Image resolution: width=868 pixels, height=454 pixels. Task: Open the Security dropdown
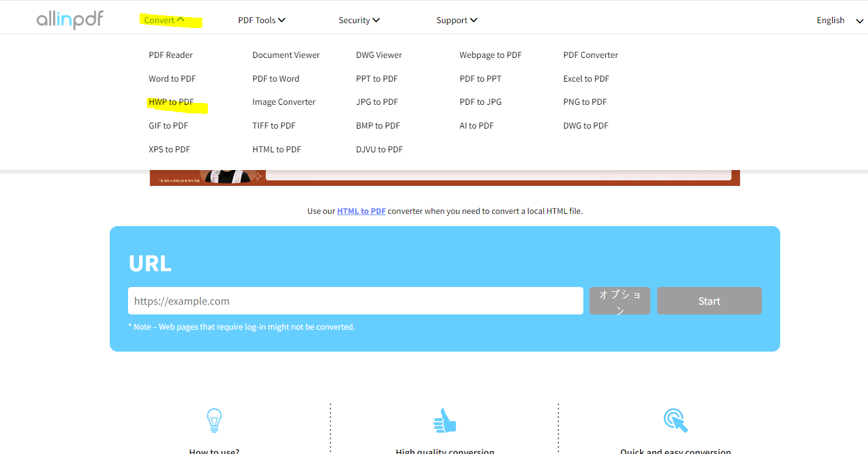pos(358,20)
